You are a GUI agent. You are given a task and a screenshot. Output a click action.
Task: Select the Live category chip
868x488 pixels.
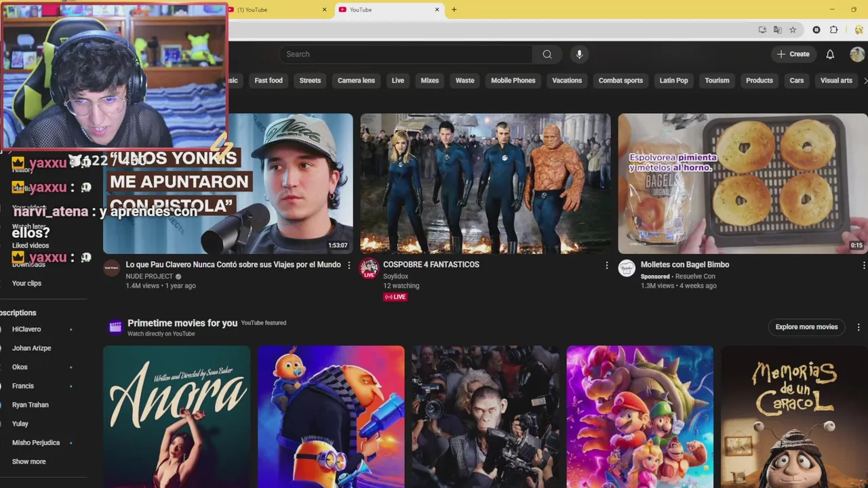coord(398,81)
